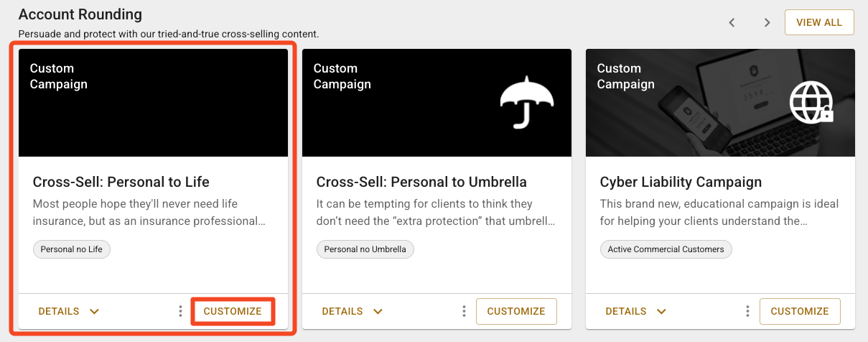This screenshot has height=342, width=868.
Task: Select the Personal no Life tag
Action: click(x=71, y=249)
